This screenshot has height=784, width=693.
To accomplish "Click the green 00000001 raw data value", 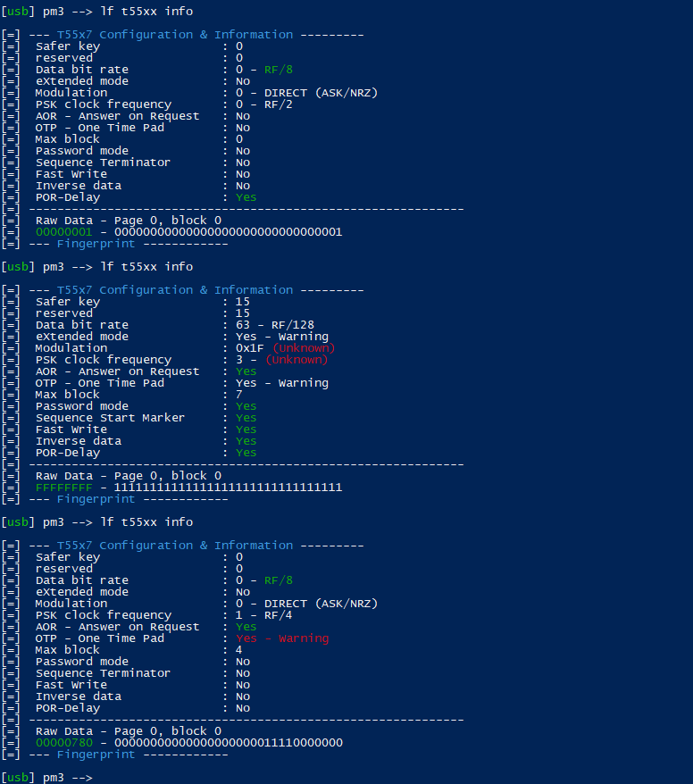I will [x=64, y=232].
